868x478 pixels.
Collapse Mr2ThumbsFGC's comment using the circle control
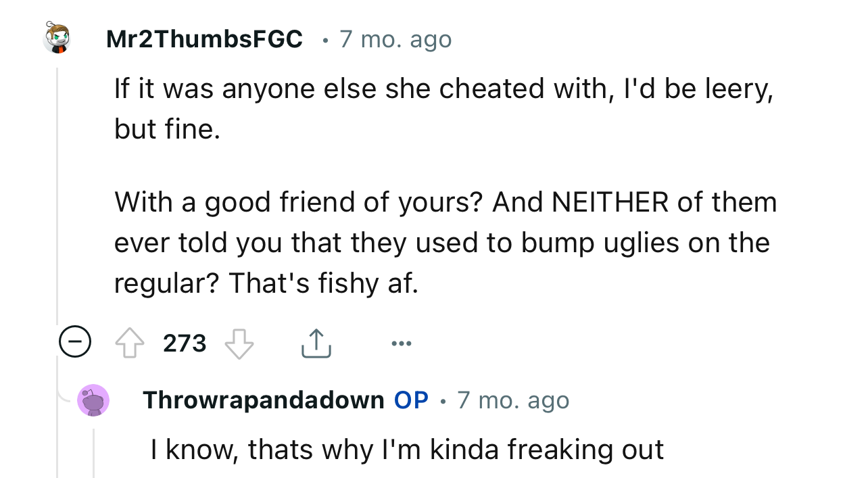pos(75,342)
